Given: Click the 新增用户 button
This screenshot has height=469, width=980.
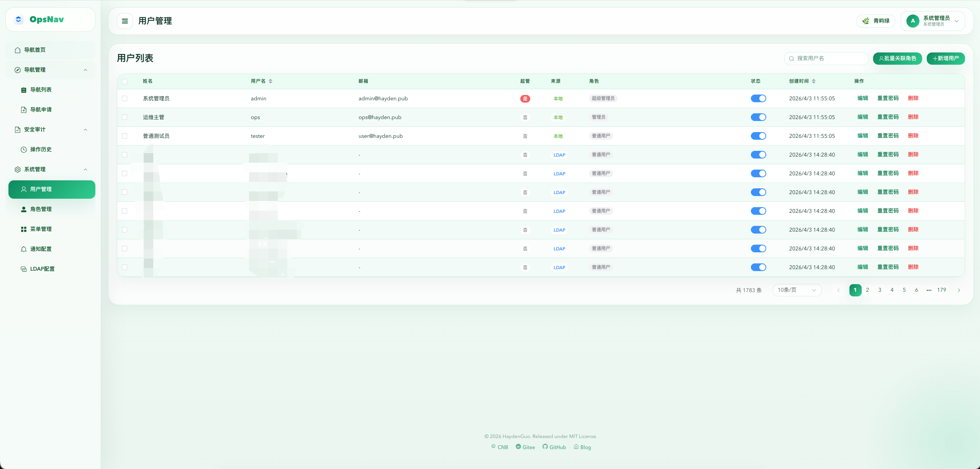Looking at the screenshot, I should [x=946, y=59].
